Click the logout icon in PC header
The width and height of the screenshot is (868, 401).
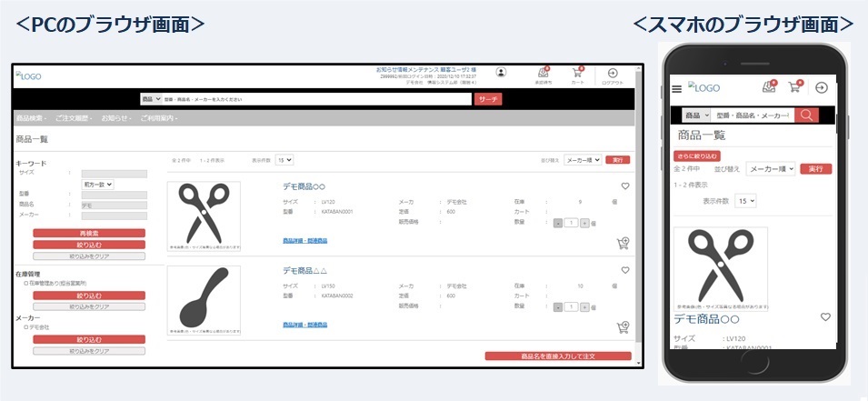tap(612, 74)
